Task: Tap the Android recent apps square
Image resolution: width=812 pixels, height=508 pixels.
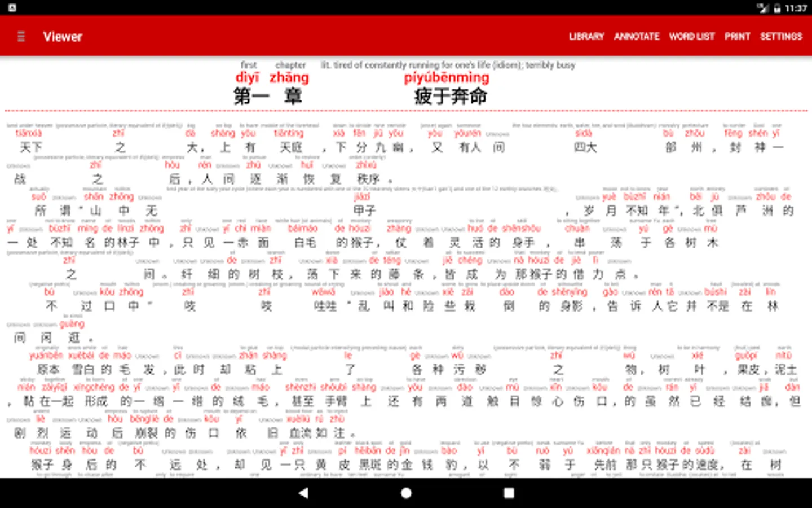Action: tap(509, 493)
